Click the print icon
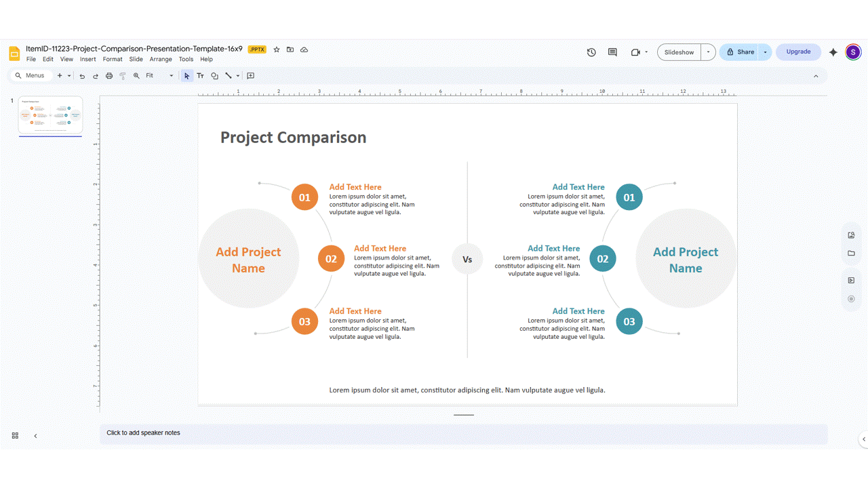This screenshot has width=868, height=488. pos(108,75)
